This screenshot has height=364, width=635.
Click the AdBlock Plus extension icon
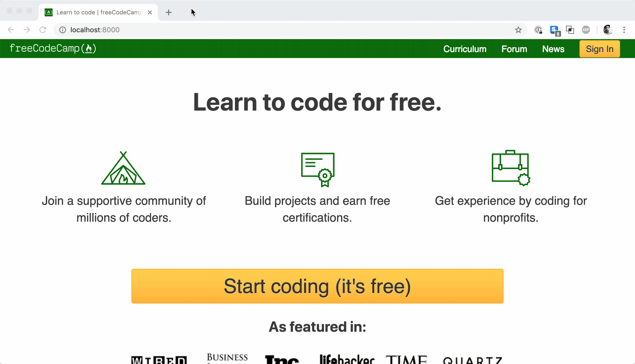click(586, 30)
